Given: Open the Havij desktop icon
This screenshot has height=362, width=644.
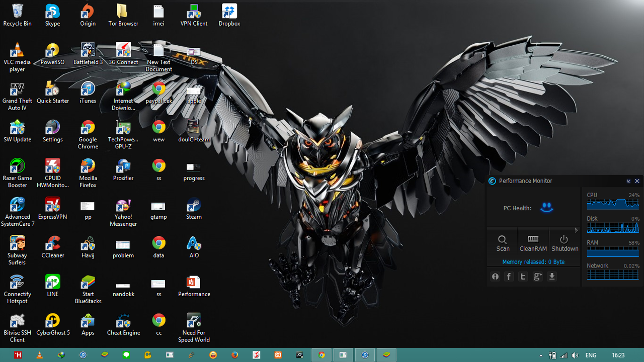Looking at the screenshot, I should pos(88,247).
